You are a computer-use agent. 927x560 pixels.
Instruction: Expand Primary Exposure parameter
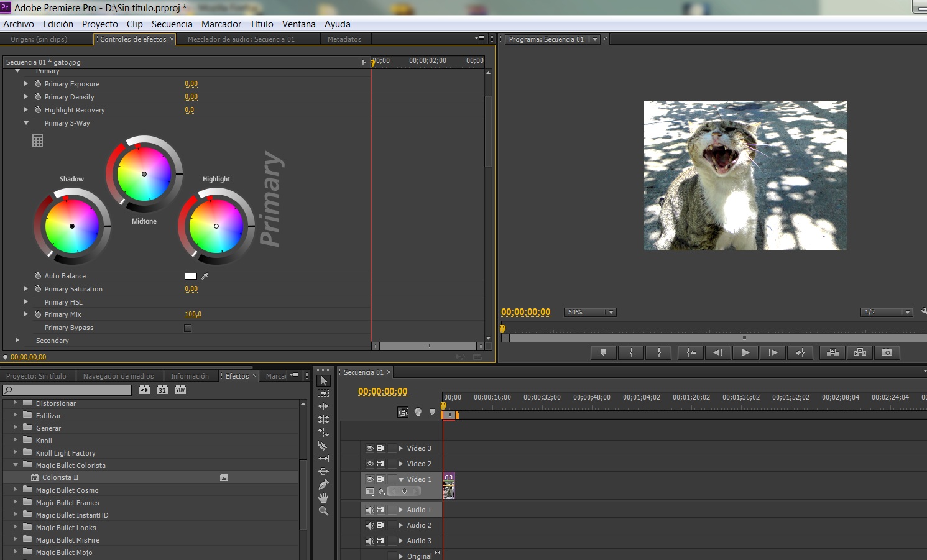25,83
